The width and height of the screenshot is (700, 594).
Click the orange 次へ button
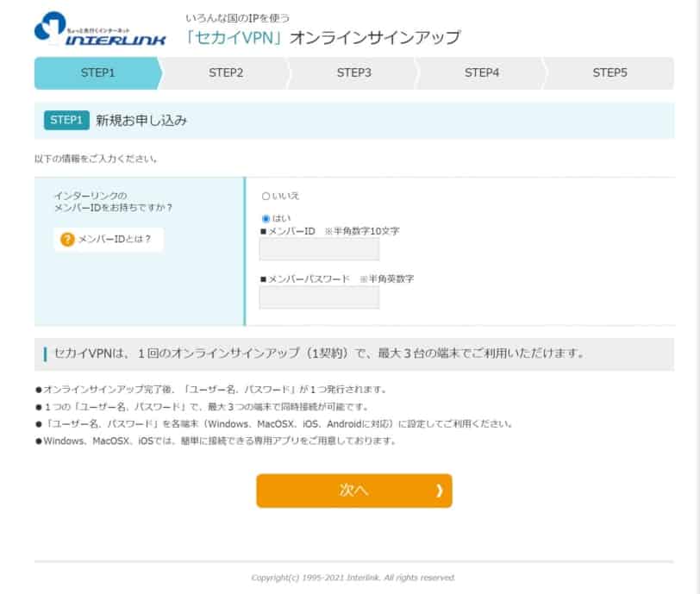coord(354,491)
